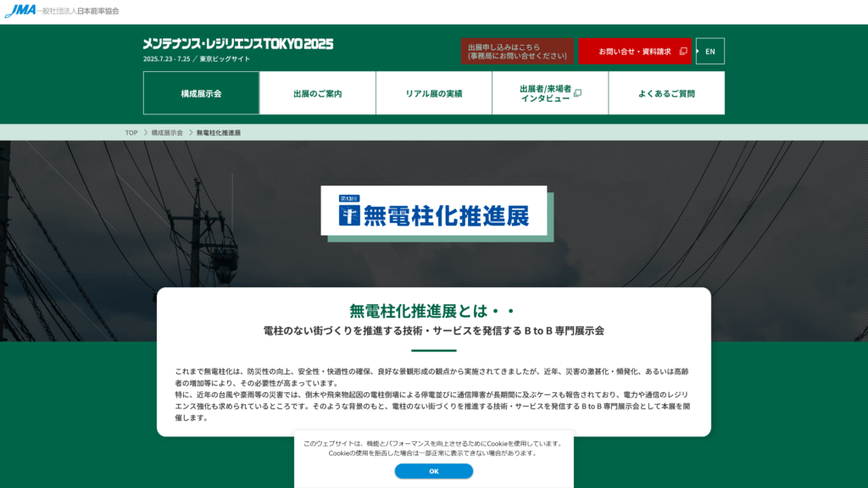Viewport: 868px width, 488px height.
Task: Open the 出展者/来場者インタビュー navigation tab
Action: tap(550, 93)
